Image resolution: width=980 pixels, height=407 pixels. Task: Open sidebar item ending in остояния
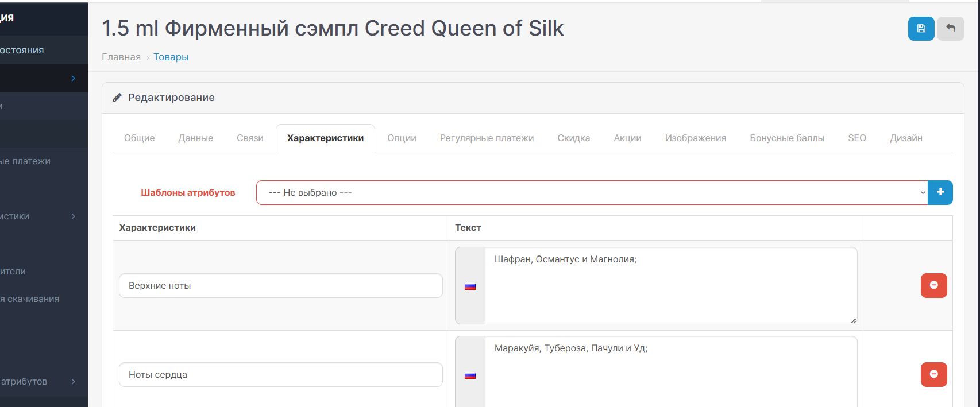(44, 51)
